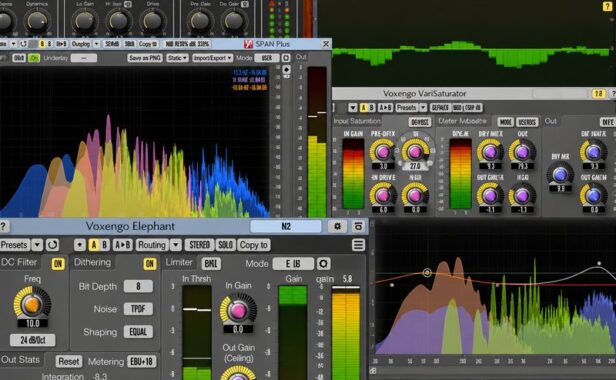The height and width of the screenshot is (380, 616).
Task: Click the A to B copy button in Elephant
Action: click(x=123, y=245)
